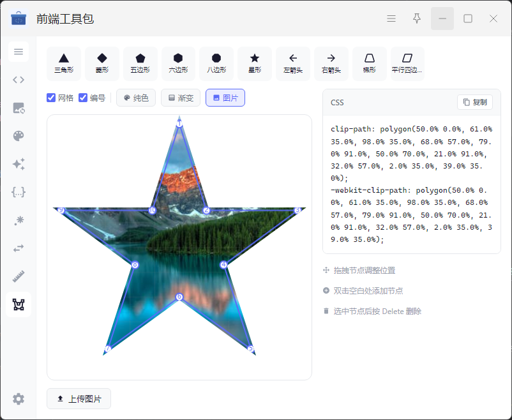Switch to 图片 image fill mode
This screenshot has height=420, width=512.
coord(225,98)
